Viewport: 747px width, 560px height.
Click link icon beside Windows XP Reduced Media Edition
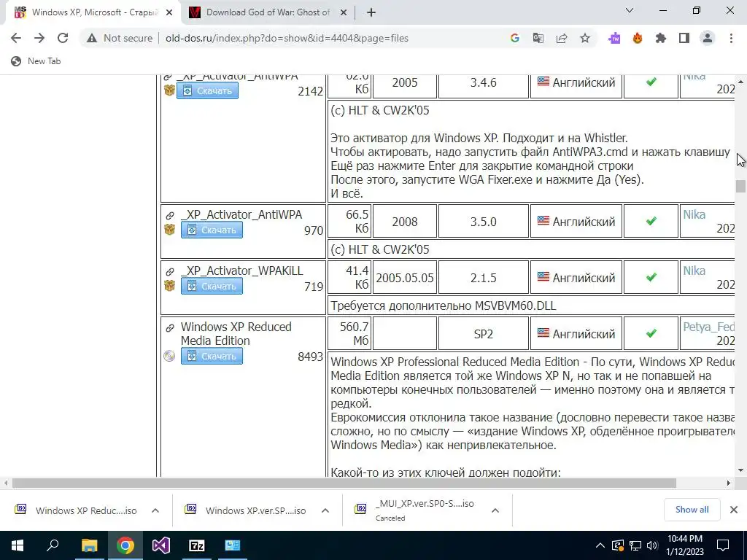pos(169,328)
